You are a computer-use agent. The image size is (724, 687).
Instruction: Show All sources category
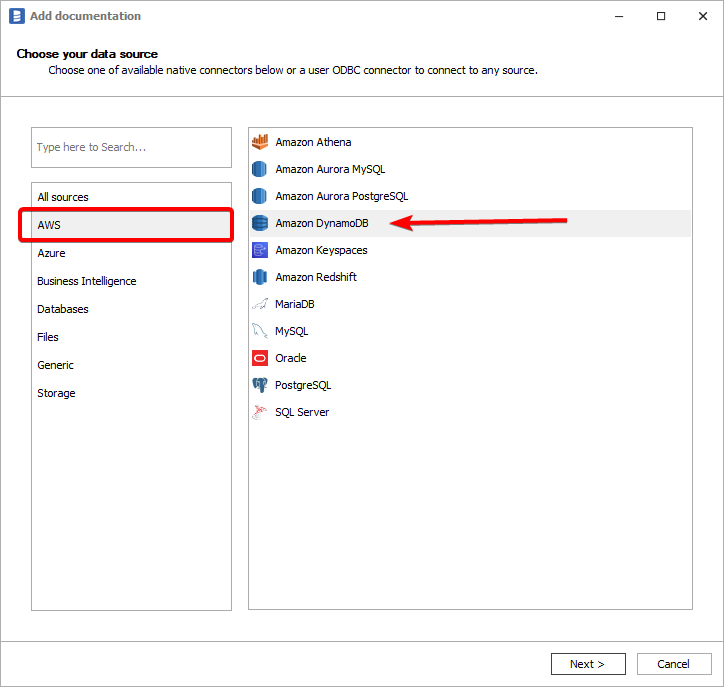[x=63, y=197]
